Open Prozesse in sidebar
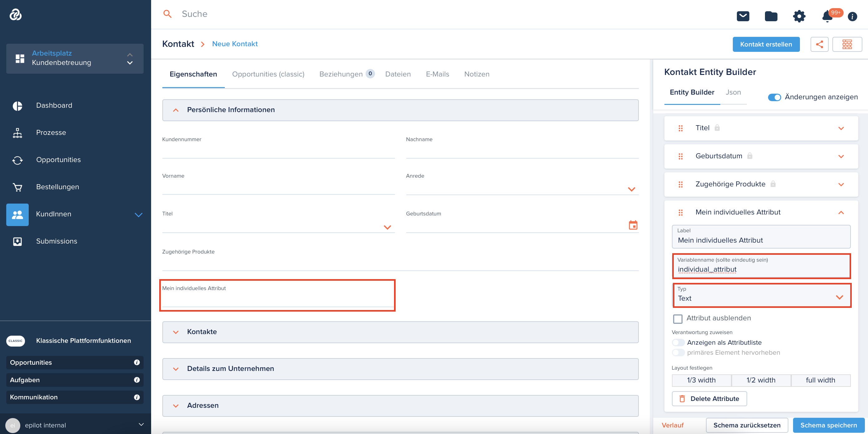The height and width of the screenshot is (434, 868). pos(51,132)
